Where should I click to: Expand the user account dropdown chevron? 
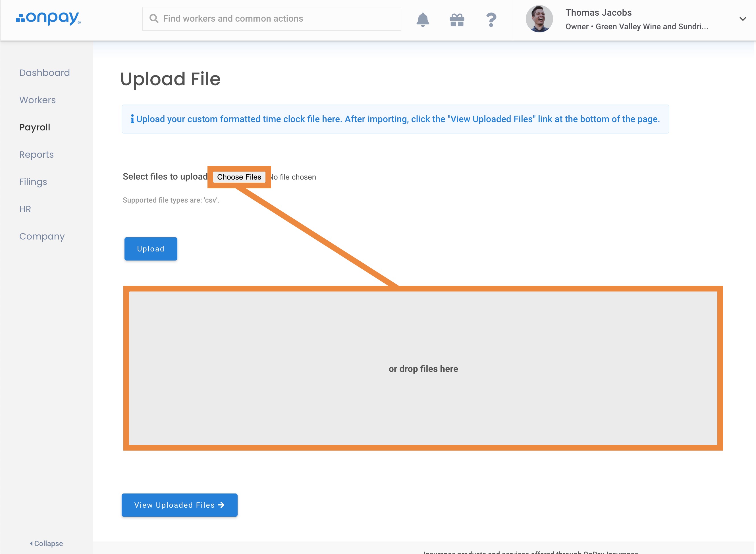click(x=743, y=19)
